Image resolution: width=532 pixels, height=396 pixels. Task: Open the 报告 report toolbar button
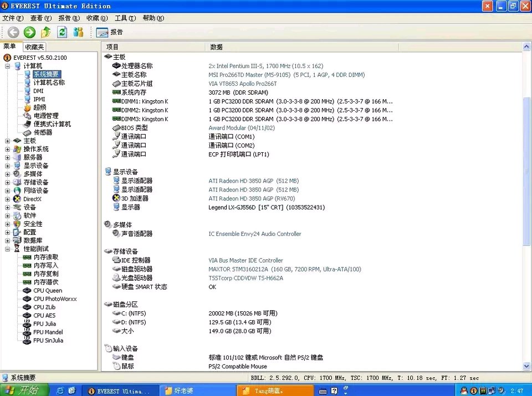tap(109, 32)
